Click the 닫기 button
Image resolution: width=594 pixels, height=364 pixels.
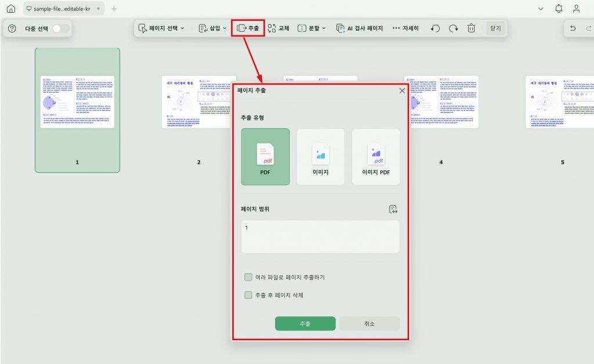(x=495, y=28)
